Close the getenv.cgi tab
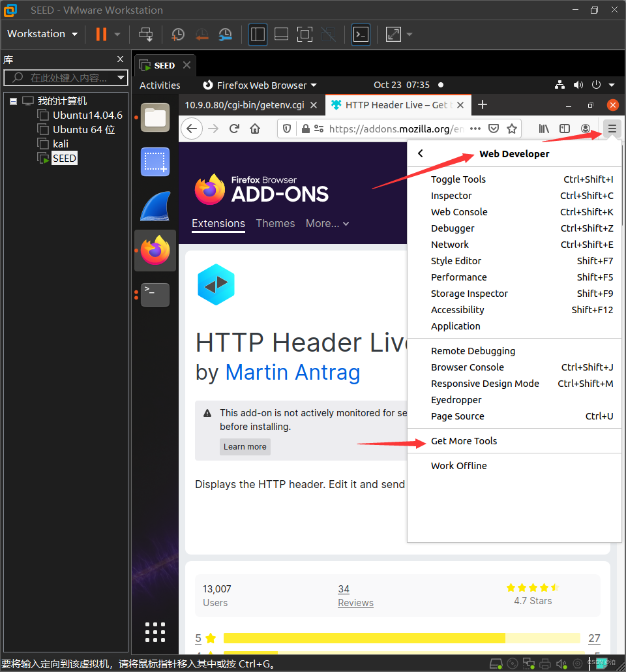This screenshot has width=626, height=672. coord(314,105)
